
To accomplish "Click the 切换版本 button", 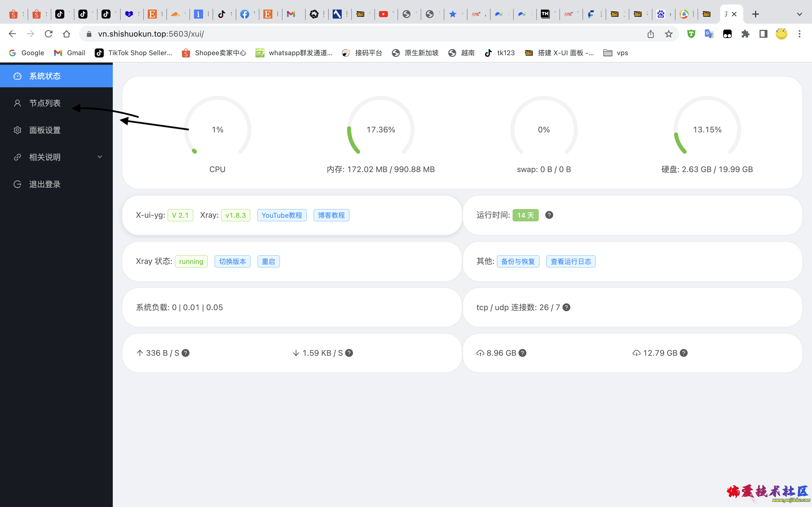I will point(232,261).
